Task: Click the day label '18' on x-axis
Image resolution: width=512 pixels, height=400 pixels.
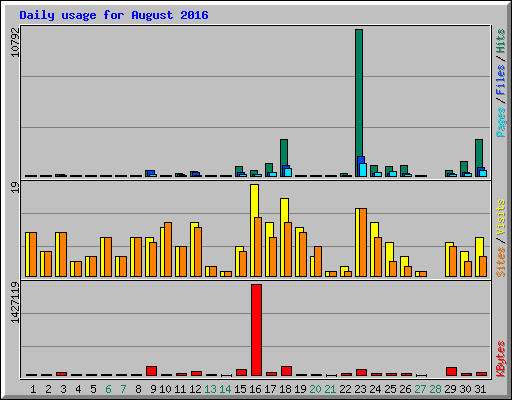Action: [285, 389]
